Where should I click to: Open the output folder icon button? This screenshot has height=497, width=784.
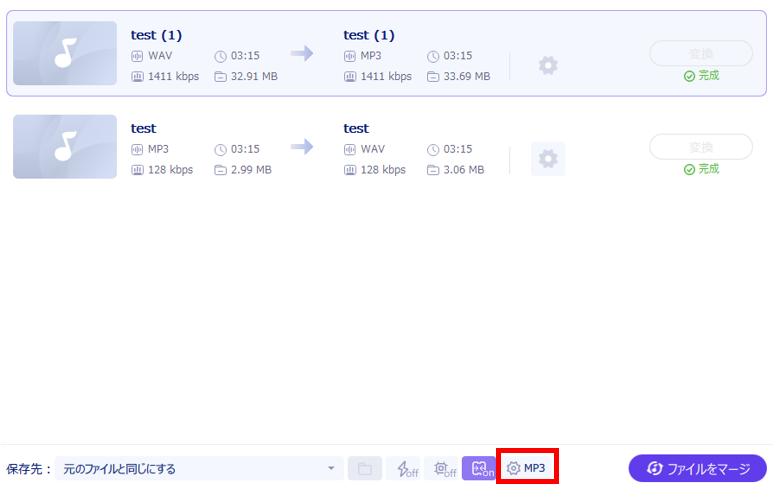pyautogui.click(x=365, y=468)
